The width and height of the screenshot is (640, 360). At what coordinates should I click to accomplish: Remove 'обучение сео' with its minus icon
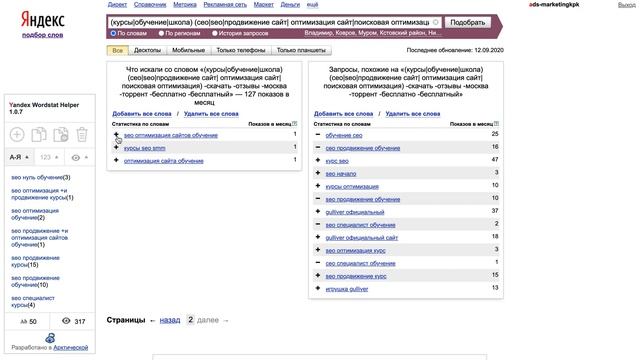318,135
